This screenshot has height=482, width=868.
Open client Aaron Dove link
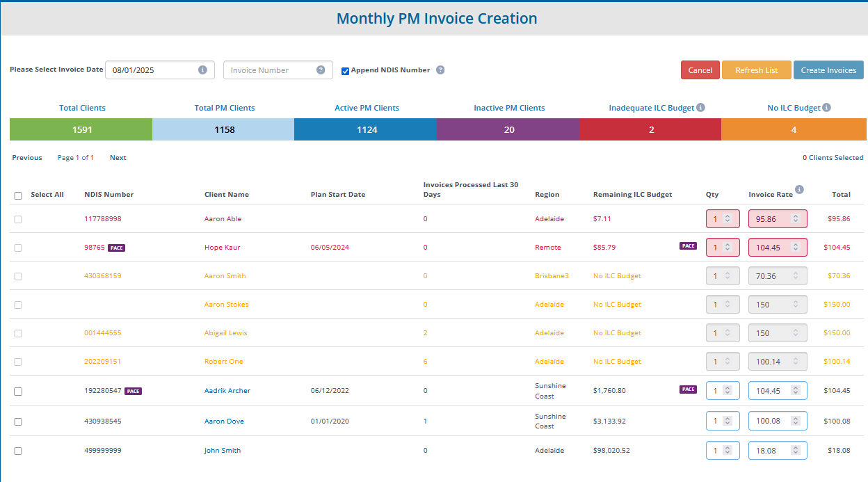coord(224,421)
